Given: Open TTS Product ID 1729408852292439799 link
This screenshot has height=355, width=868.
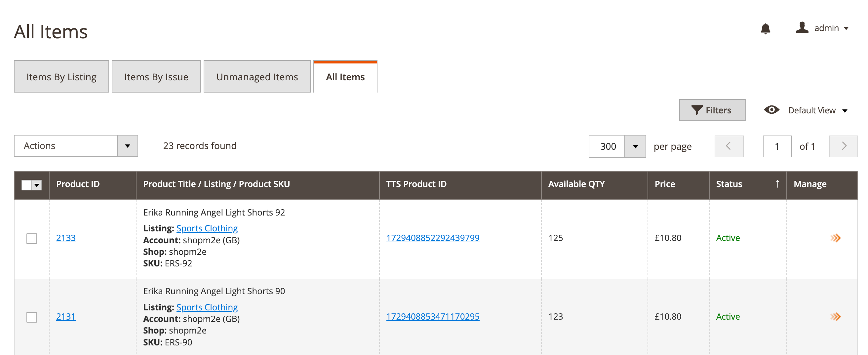Looking at the screenshot, I should pos(432,238).
